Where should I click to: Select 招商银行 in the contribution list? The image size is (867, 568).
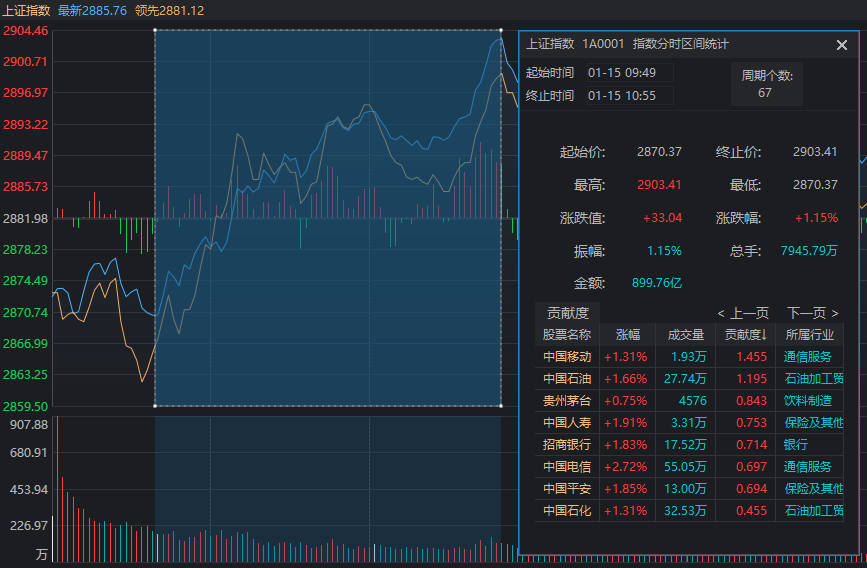(567, 444)
